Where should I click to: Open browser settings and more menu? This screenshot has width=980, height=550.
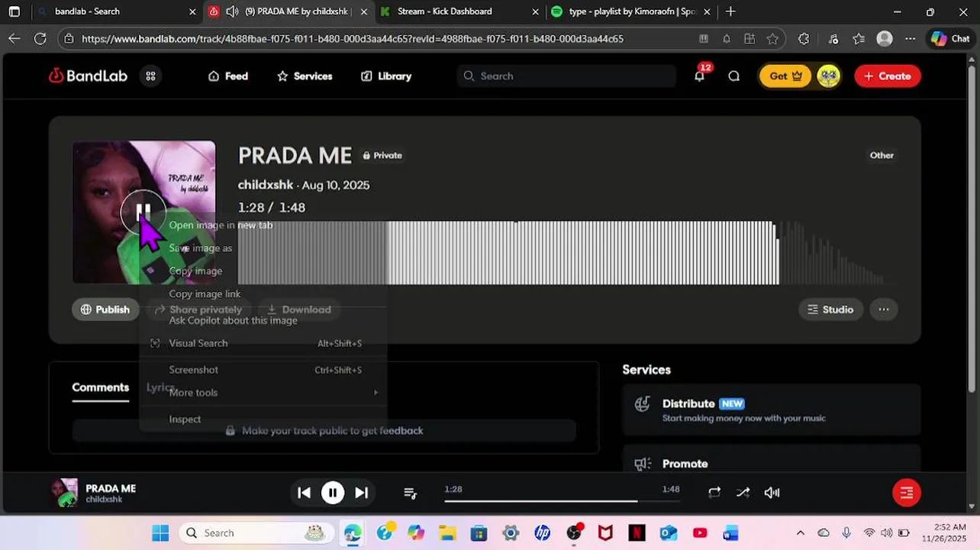tap(910, 39)
